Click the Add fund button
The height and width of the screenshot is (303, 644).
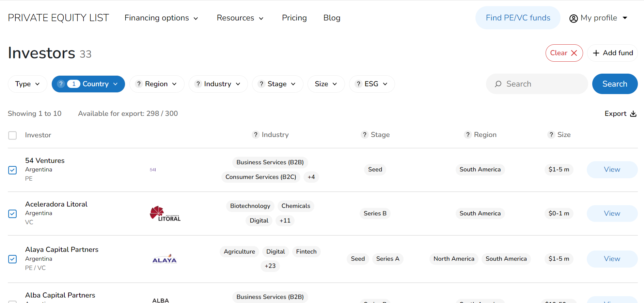(x=612, y=53)
